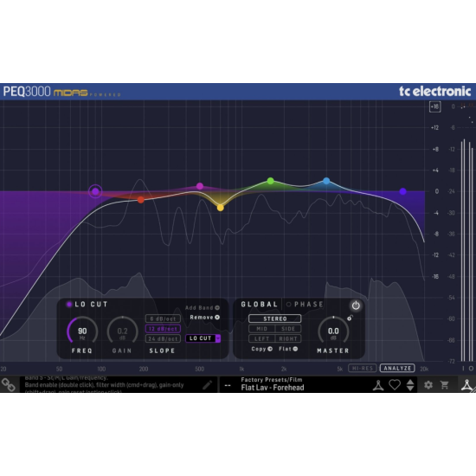Click the Copy button
Image resolution: width=476 pixels, height=476 pixels.
(262, 349)
